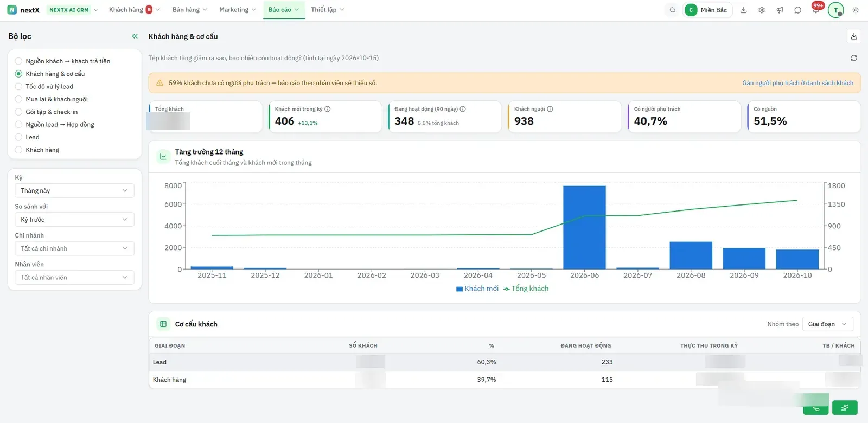Image resolution: width=868 pixels, height=423 pixels.
Task: Open the Bán hàng menu
Action: click(x=189, y=10)
